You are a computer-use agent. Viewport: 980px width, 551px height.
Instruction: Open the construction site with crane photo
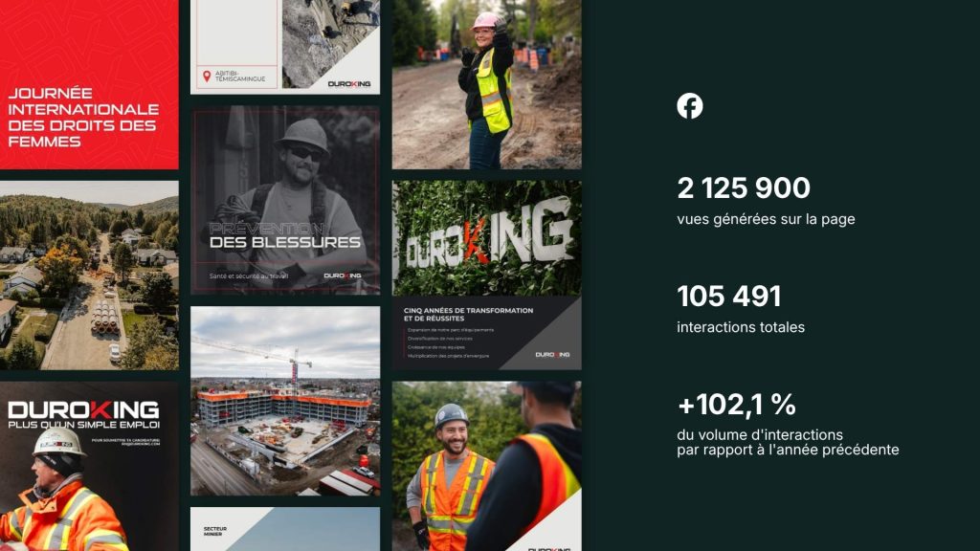click(x=285, y=401)
